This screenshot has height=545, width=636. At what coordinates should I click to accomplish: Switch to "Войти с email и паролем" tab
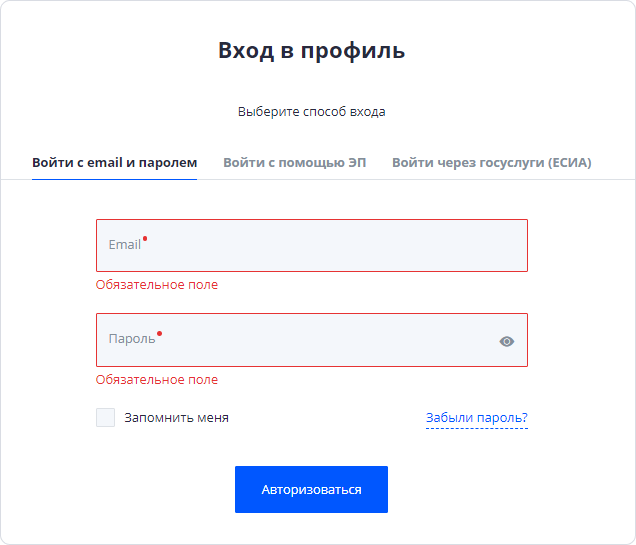tap(114, 162)
